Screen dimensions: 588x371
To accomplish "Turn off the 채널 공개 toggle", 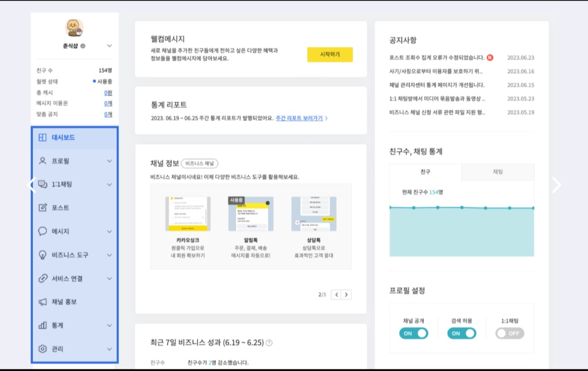I will pyautogui.click(x=413, y=333).
